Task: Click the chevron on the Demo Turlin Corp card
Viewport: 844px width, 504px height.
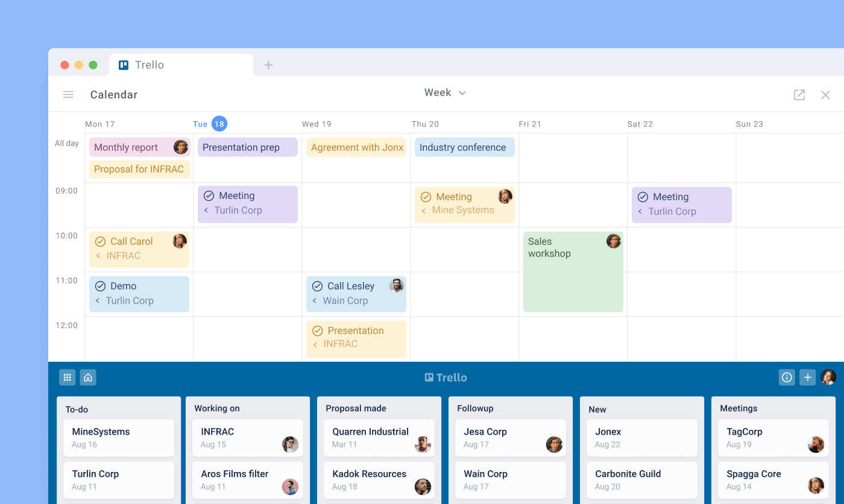Action: click(98, 299)
